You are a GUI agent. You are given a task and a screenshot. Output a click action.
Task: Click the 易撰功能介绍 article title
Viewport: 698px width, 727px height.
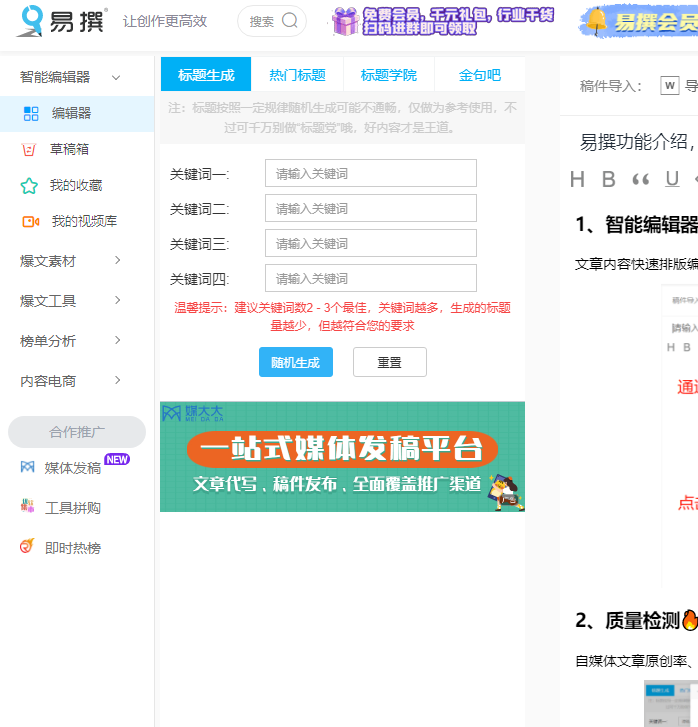(x=638, y=141)
